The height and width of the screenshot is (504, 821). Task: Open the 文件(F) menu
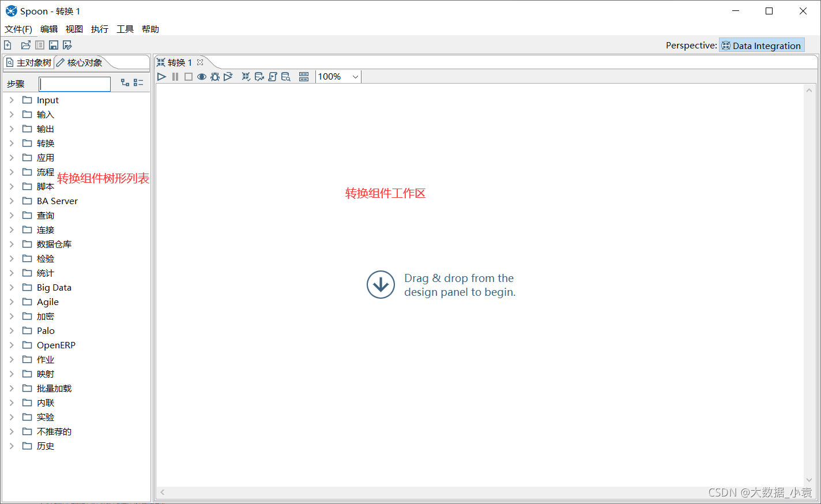click(x=18, y=29)
